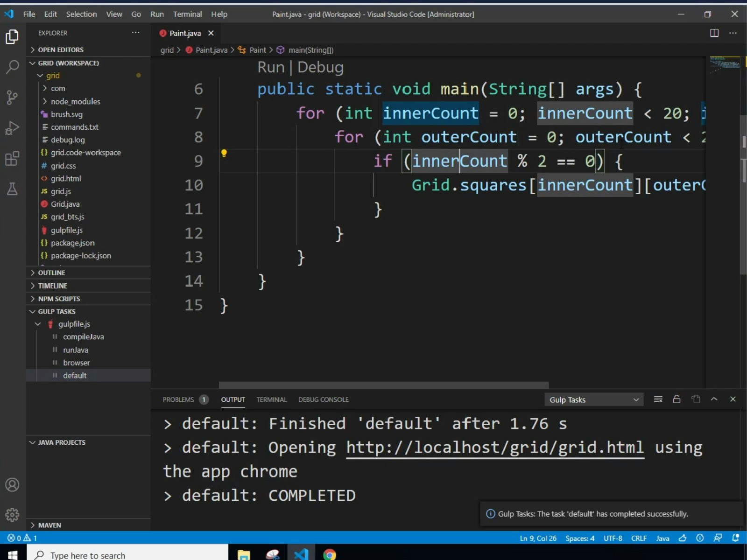The height and width of the screenshot is (560, 747).
Task: Open the Terminal menu
Action: tap(188, 14)
